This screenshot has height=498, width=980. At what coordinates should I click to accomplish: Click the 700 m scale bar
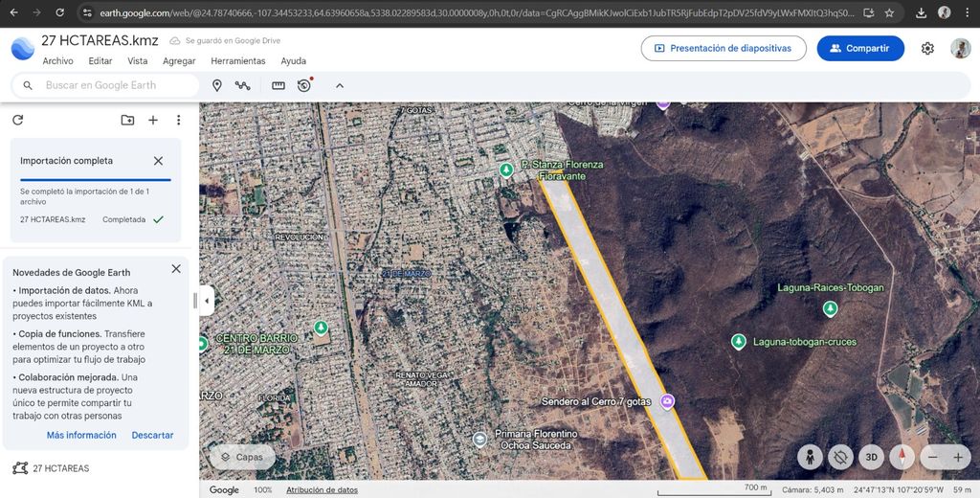tap(713, 490)
